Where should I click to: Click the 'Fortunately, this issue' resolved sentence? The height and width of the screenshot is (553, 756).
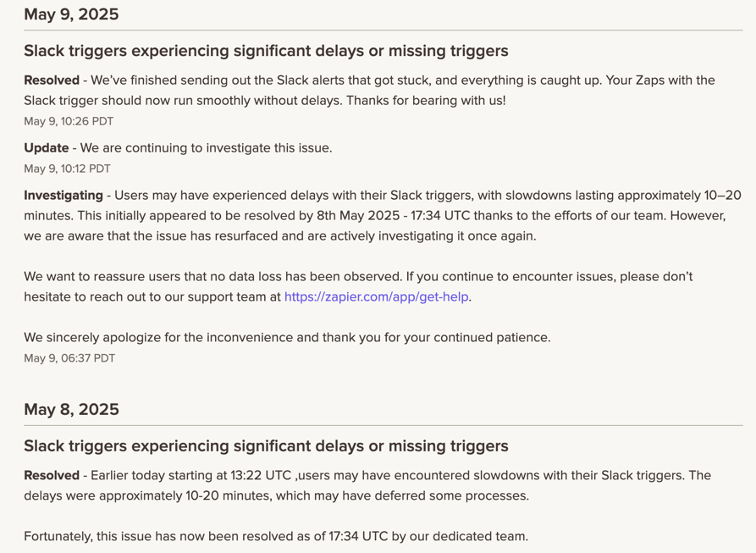coord(276,537)
